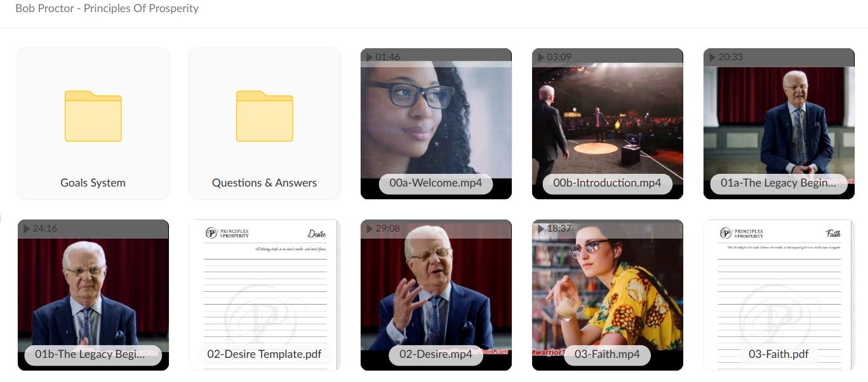868x382 pixels.
Task: Click play icon on 02-Desire video
Action: pos(369,228)
